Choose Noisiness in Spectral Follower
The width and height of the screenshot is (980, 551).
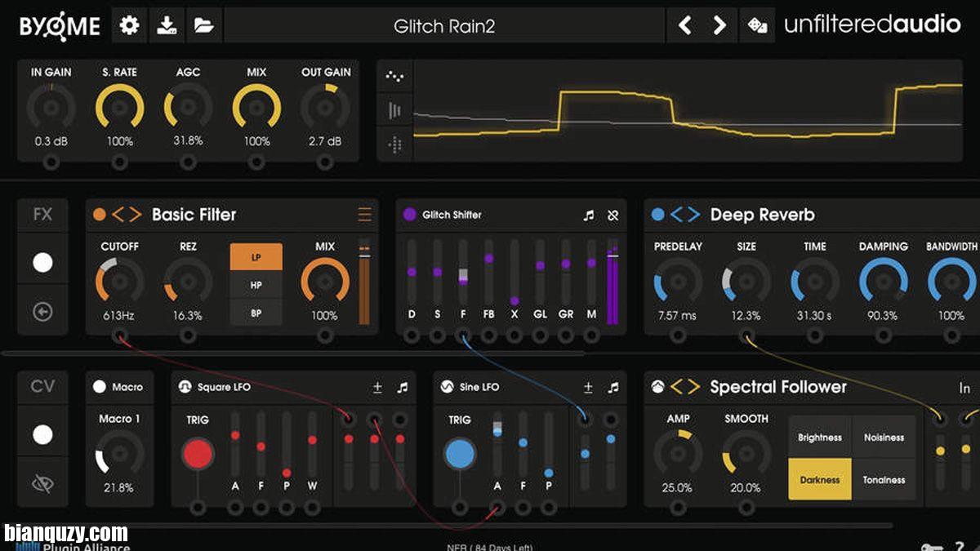click(x=884, y=438)
